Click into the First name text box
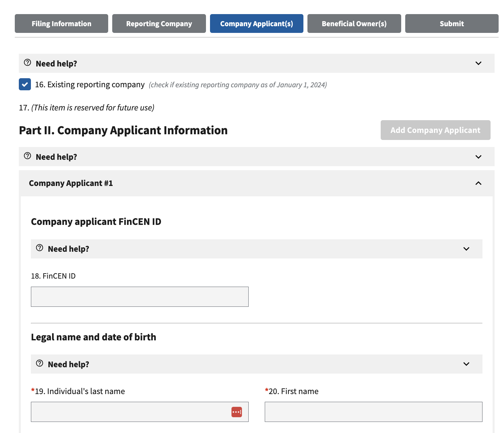 coord(373,412)
